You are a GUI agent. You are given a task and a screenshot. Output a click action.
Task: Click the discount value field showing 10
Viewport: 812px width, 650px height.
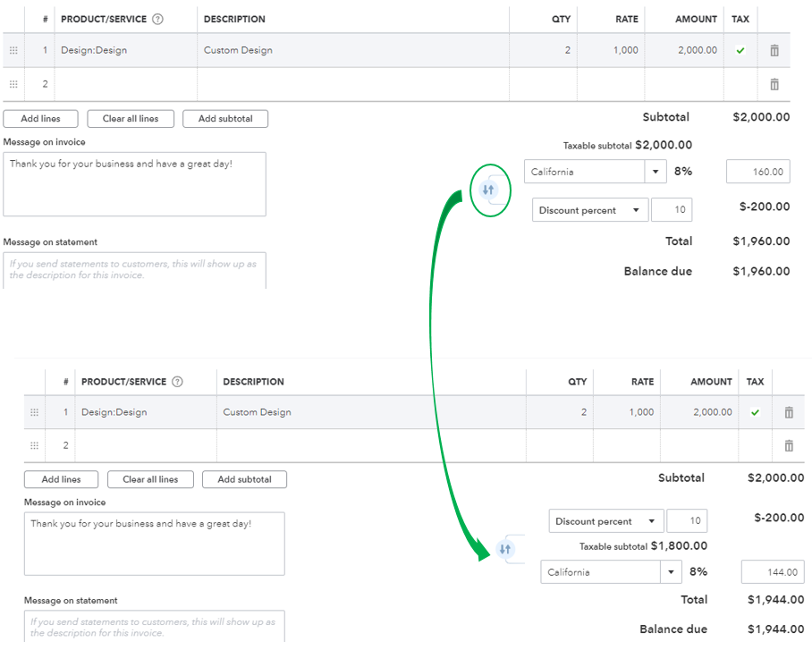672,209
